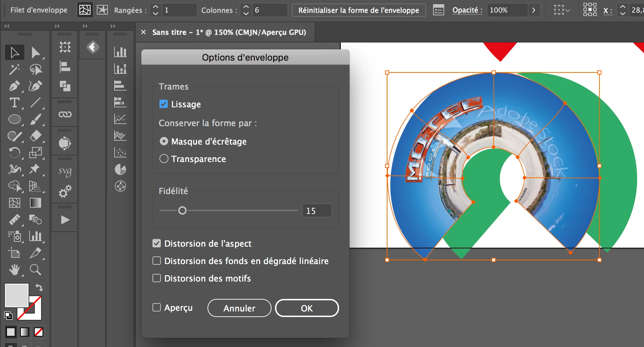Open Envelope Options icon in control bar

pyautogui.click(x=438, y=10)
